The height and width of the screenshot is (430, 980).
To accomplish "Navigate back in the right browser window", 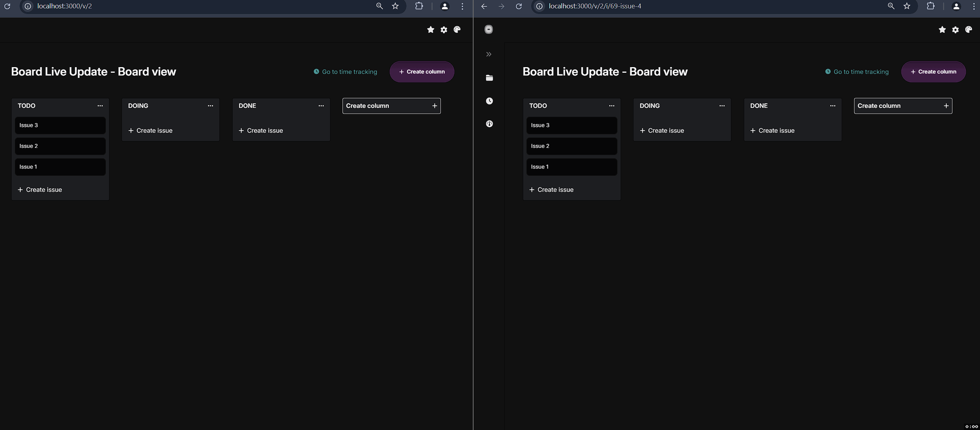I will pyautogui.click(x=484, y=6).
